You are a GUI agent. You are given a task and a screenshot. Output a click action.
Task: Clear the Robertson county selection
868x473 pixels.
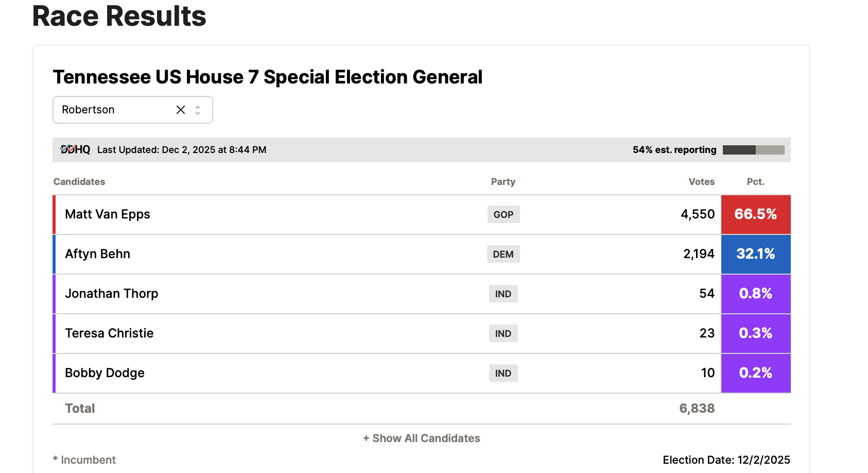(181, 110)
